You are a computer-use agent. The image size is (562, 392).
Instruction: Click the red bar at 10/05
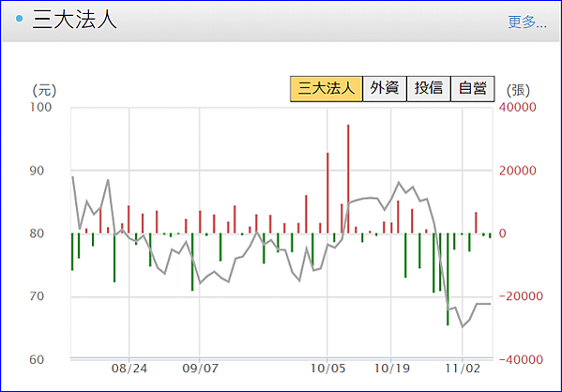pyautogui.click(x=327, y=193)
